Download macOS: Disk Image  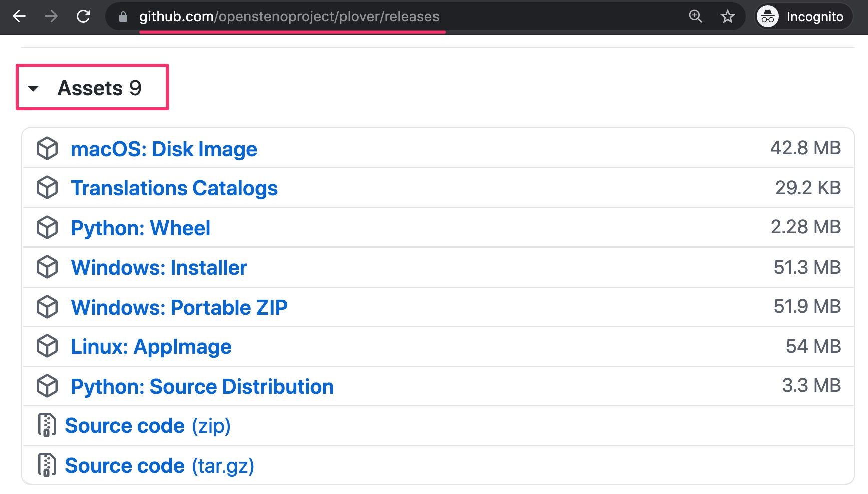(x=164, y=149)
